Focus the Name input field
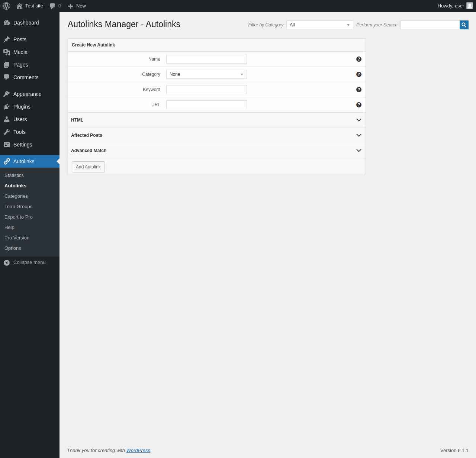This screenshot has width=476, height=458. 206,59
